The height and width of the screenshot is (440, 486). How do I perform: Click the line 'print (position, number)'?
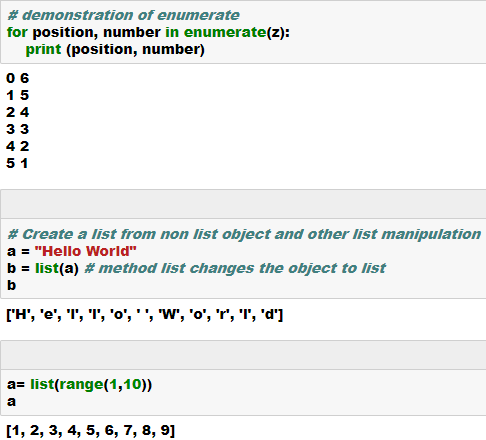click(x=115, y=49)
